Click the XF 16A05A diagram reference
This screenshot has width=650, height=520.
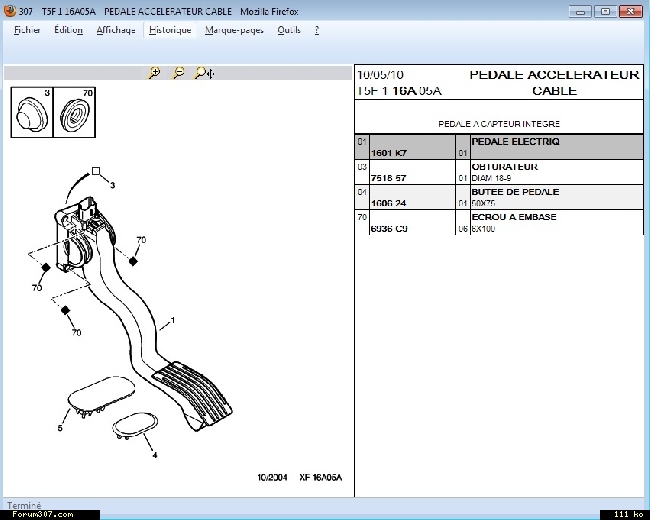320,478
